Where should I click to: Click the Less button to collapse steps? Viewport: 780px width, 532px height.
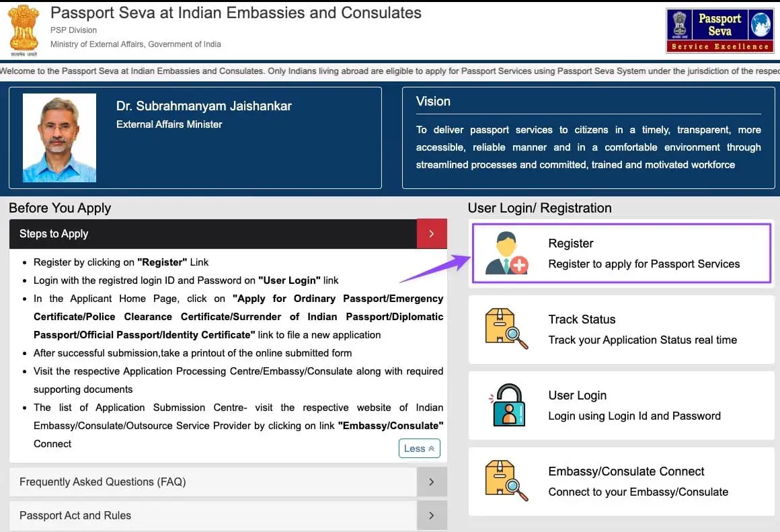419,449
